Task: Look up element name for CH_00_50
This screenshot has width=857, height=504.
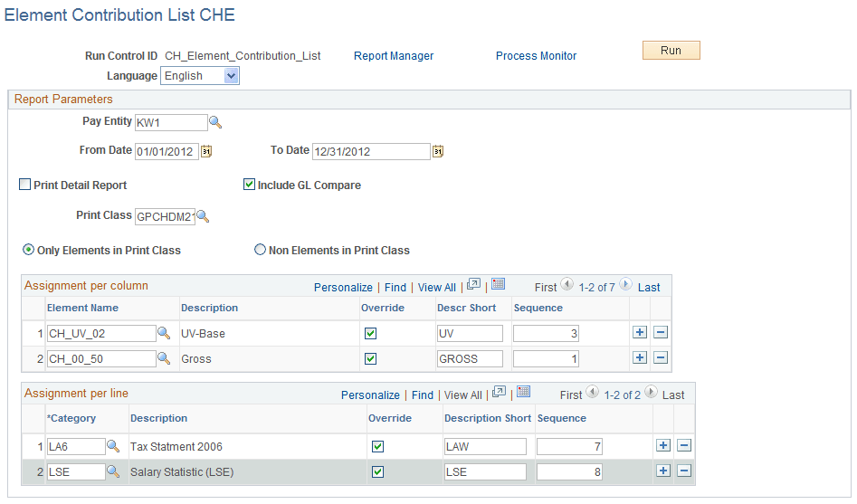Action: click(x=164, y=358)
